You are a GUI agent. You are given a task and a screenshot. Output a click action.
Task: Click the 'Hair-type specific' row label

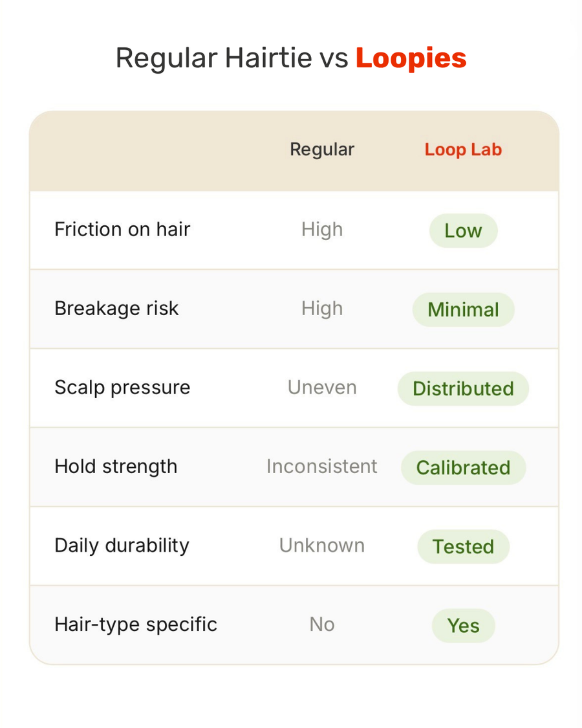pos(136,624)
